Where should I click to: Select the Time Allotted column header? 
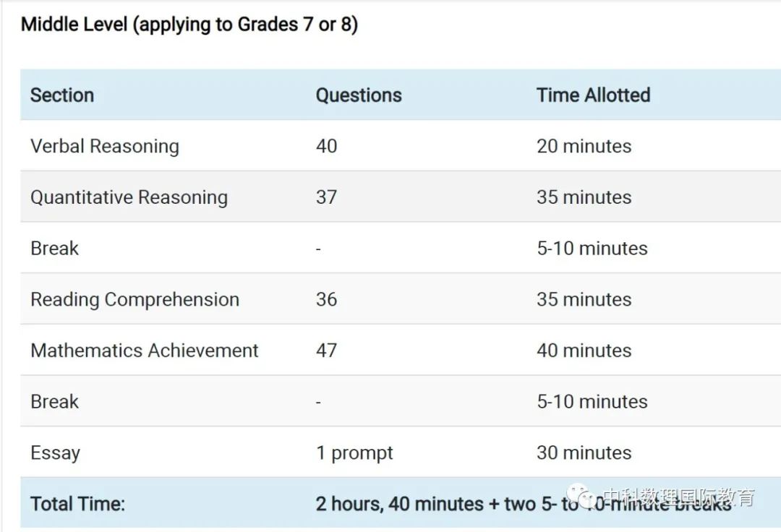coord(593,95)
